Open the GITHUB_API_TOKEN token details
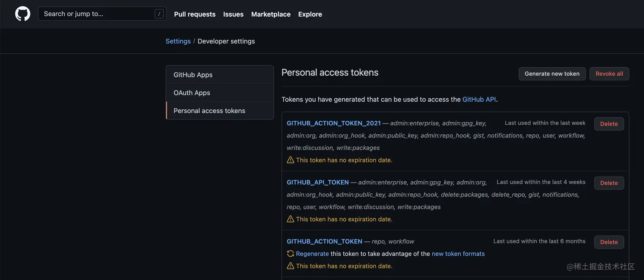The width and height of the screenshot is (644, 280). pos(318,182)
